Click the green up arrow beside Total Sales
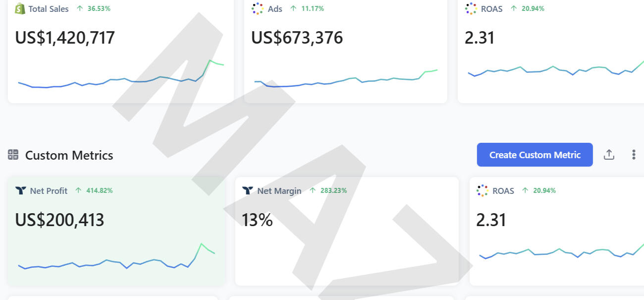This screenshot has height=300, width=644. tap(80, 8)
